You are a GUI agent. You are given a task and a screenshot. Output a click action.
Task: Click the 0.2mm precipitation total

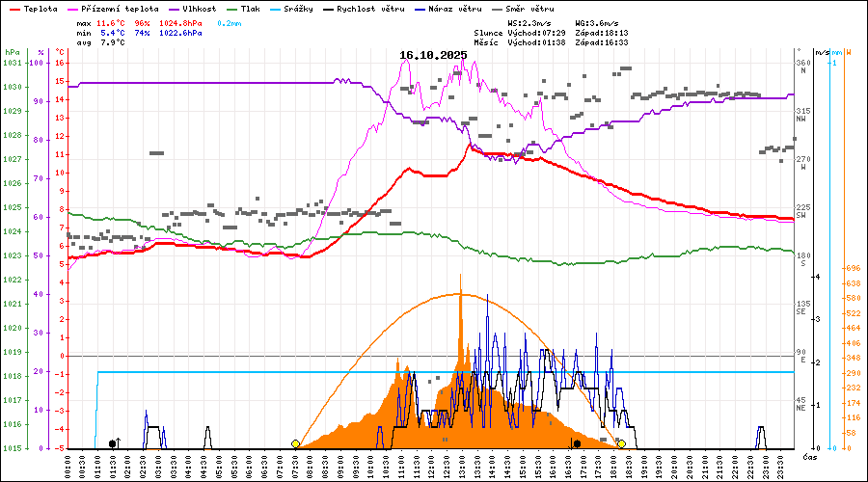(x=231, y=21)
